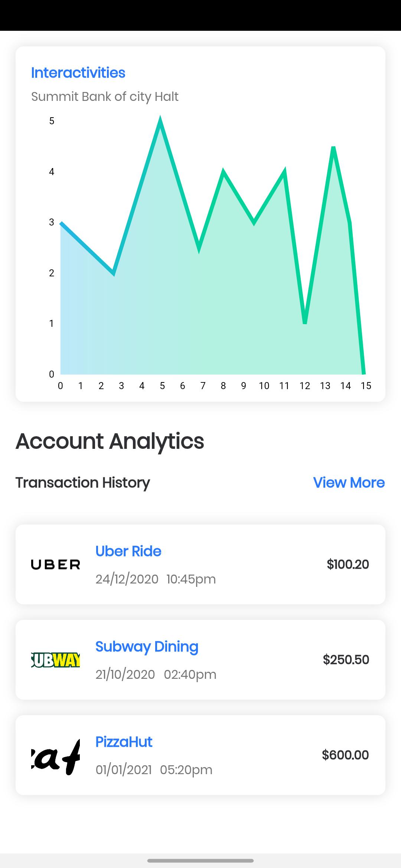The width and height of the screenshot is (401, 868).
Task: Tap the 21/10/2020 02:40pm timestamp
Action: pos(156,674)
